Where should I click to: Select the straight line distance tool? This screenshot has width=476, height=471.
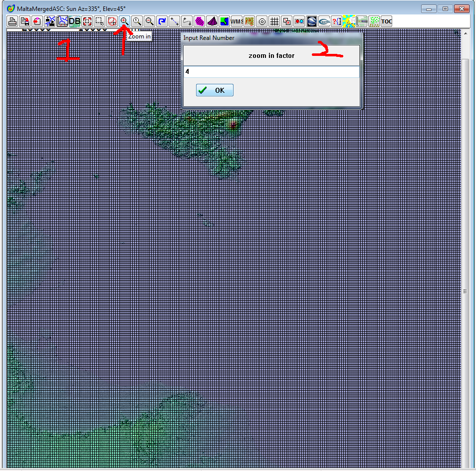click(x=174, y=21)
